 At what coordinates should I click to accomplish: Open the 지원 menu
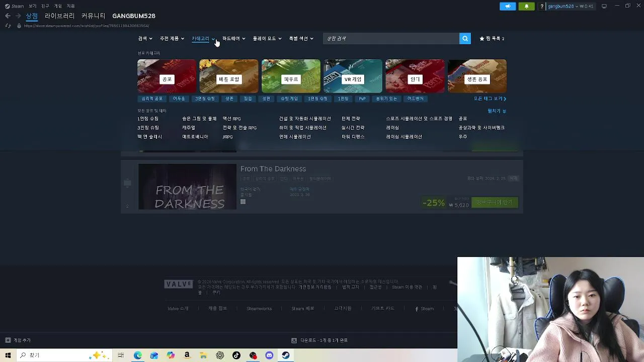70,6
